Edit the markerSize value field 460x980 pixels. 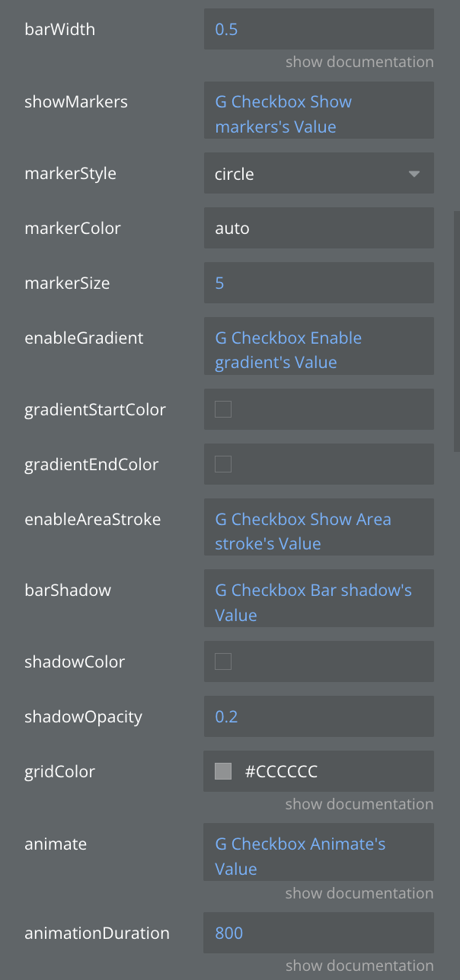(x=318, y=283)
